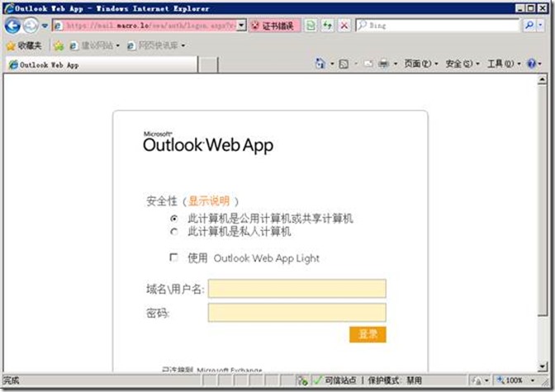This screenshot has width=555, height=392.
Task: Open the 安全(S) safety menu
Action: [x=462, y=64]
